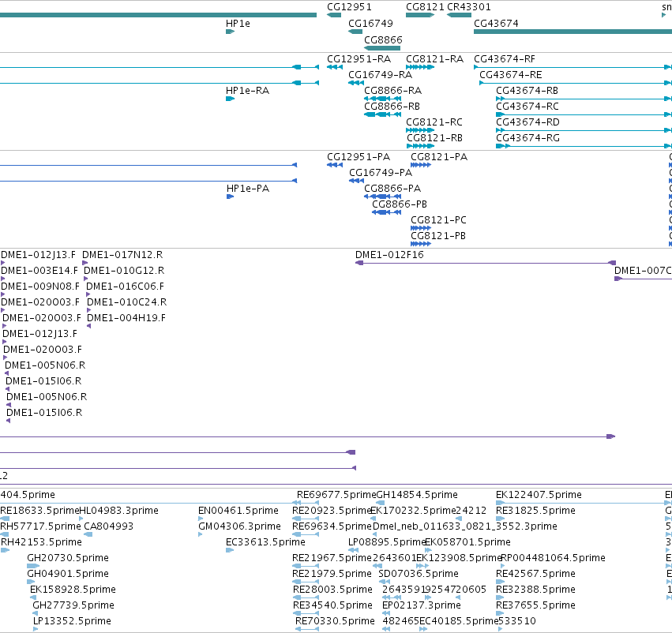Click the HP1e gene label
672x633 pixels.
pyautogui.click(x=238, y=23)
